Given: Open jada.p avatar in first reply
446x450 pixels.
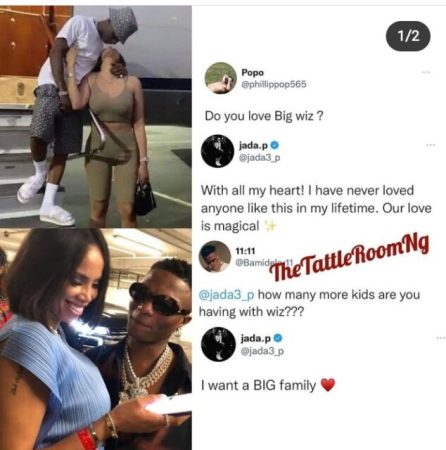Looking at the screenshot, I should 217,151.
